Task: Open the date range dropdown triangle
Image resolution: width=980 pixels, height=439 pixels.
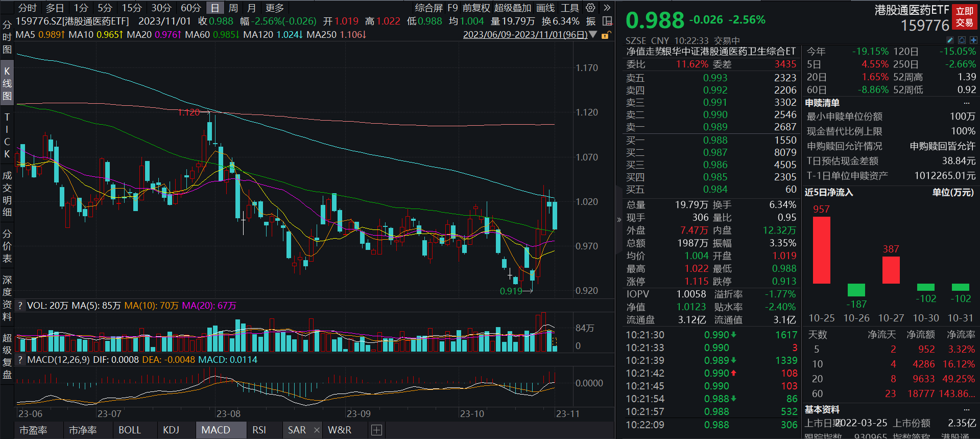Action: [x=593, y=35]
